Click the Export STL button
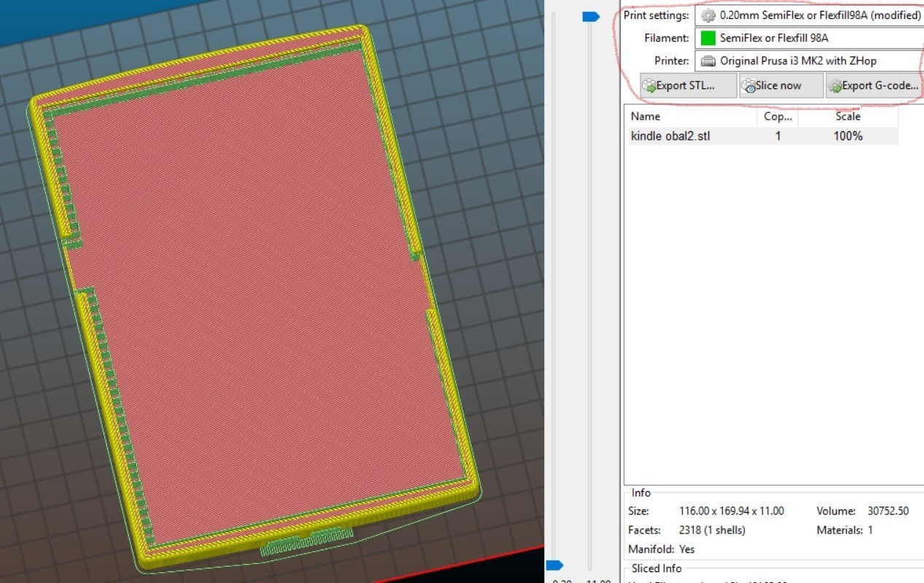Viewport: 924px width, 583px height. click(688, 85)
